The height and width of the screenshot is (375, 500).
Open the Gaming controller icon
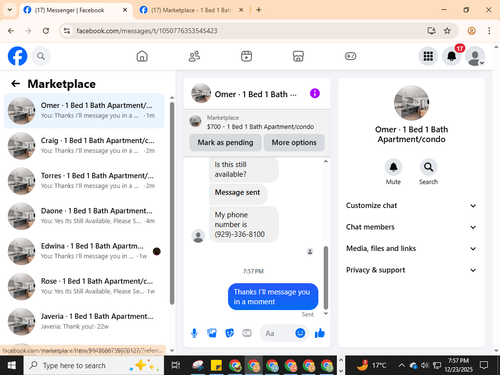(350, 56)
